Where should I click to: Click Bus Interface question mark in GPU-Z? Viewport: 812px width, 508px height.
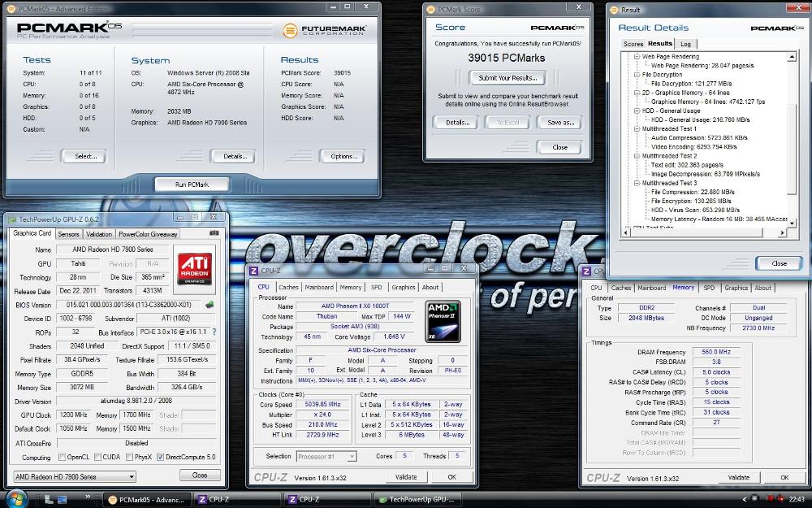pos(214,332)
